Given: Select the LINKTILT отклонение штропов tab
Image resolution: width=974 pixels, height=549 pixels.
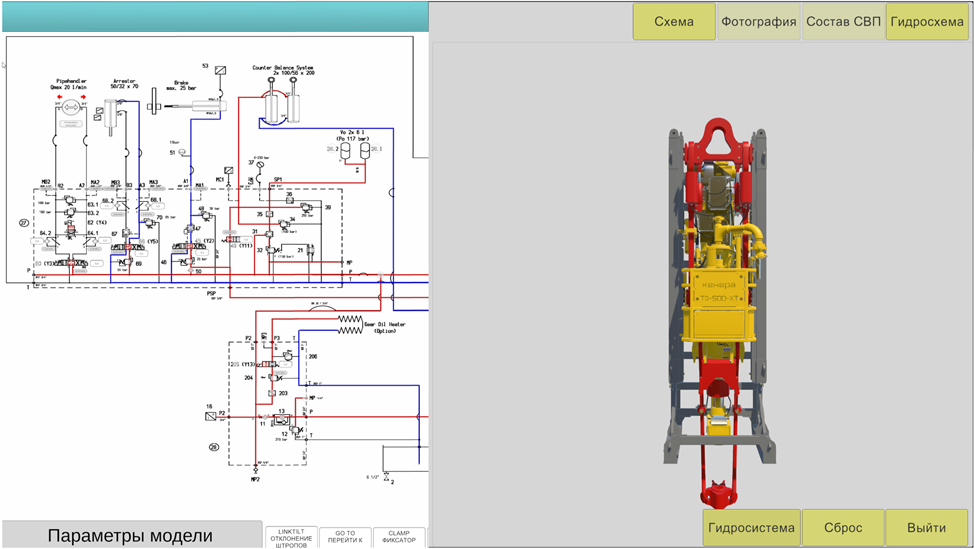Looking at the screenshot, I should [291, 538].
